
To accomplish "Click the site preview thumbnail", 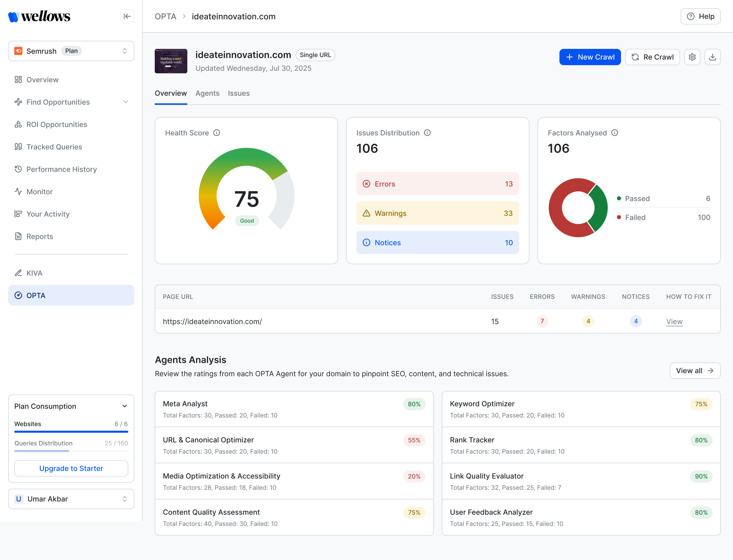I will pyautogui.click(x=171, y=61).
